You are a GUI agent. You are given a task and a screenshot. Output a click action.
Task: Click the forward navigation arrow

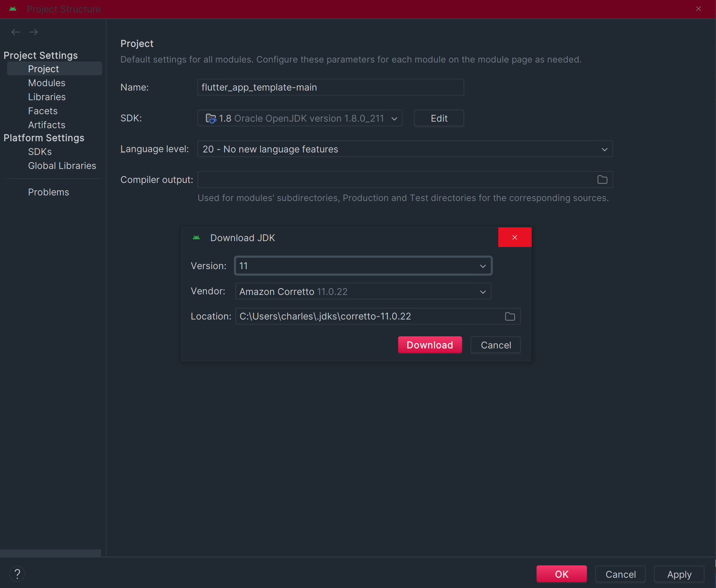click(34, 32)
